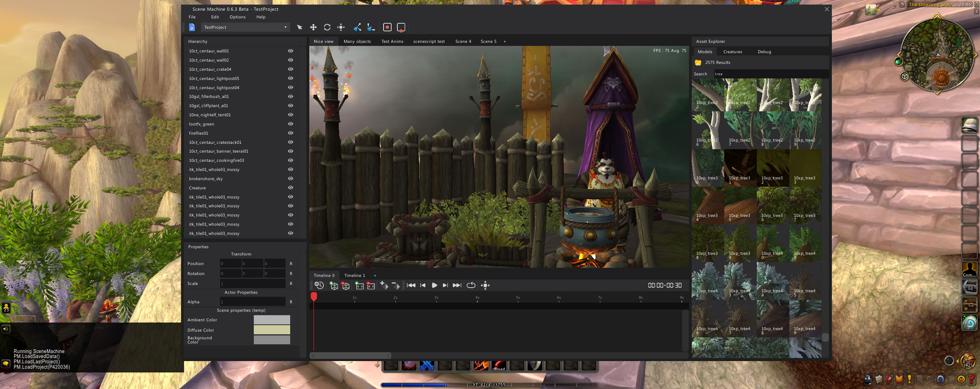980x389 pixels.
Task: Open the project document icon
Action: tap(192, 27)
